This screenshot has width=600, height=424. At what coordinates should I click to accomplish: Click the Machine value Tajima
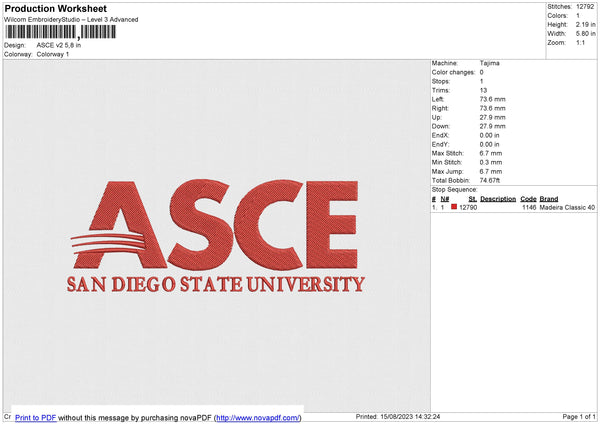point(490,63)
